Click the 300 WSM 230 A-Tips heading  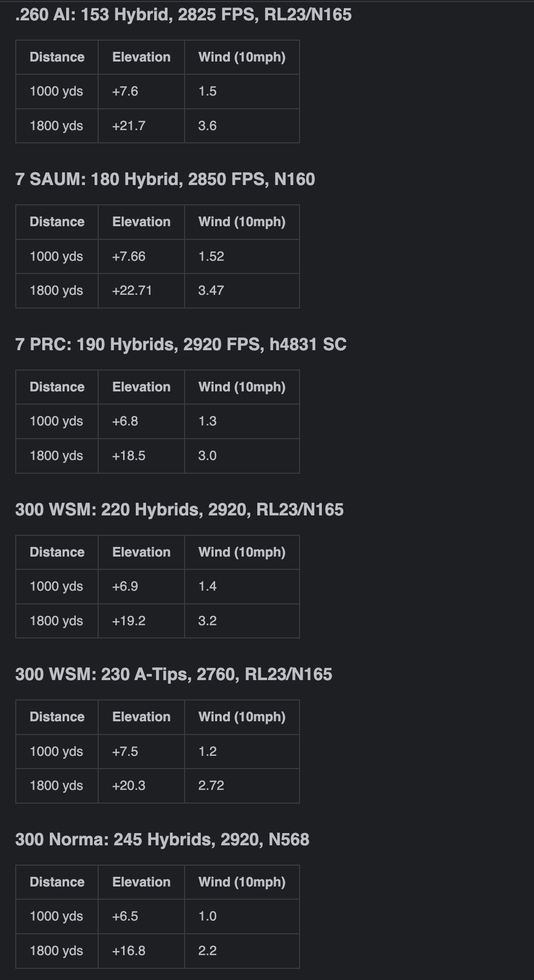[x=173, y=675]
